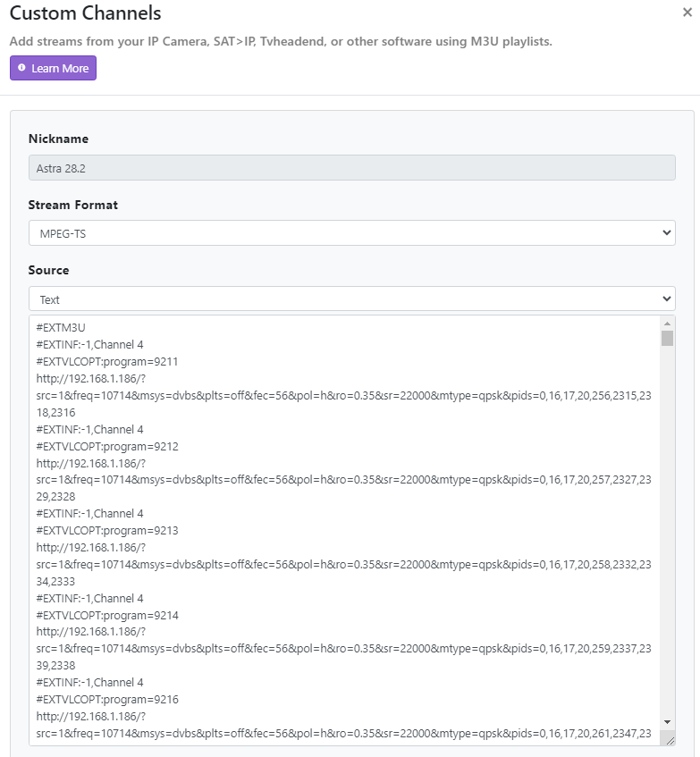Viewport: 700px width, 757px height.
Task: Expand the Source dropdown set to Text
Action: coord(351,299)
